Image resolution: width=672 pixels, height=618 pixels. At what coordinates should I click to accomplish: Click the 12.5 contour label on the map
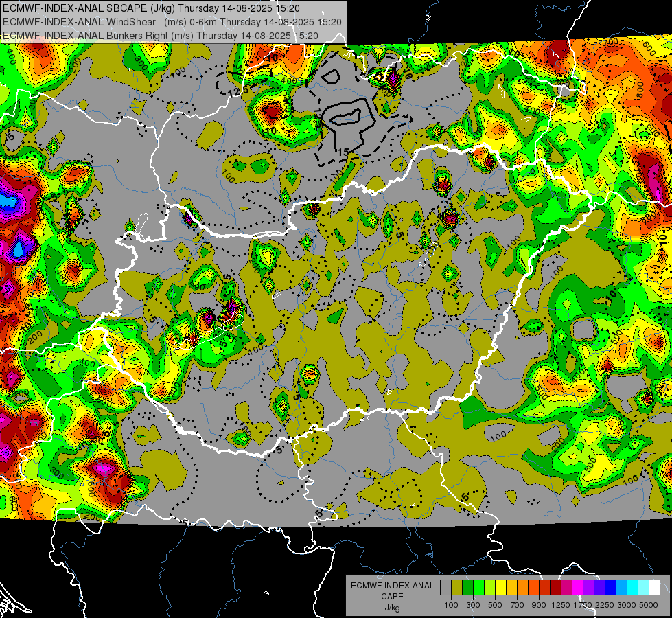click(239, 91)
